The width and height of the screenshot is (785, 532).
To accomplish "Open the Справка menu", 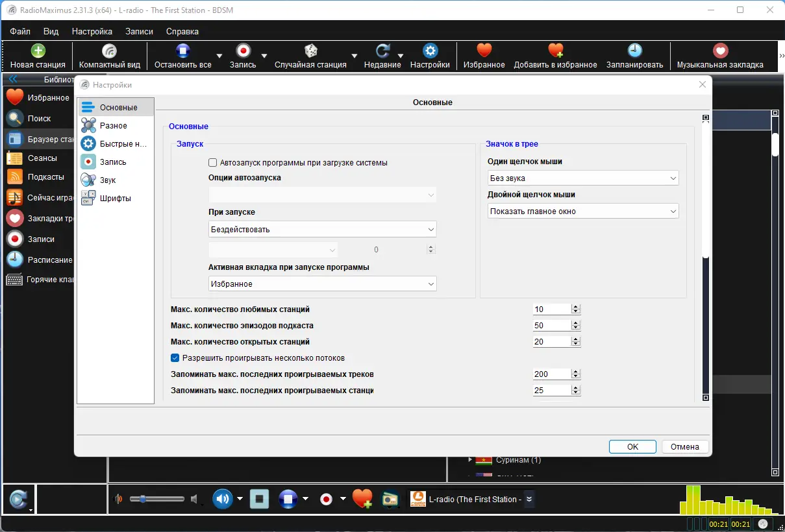I will click(182, 31).
